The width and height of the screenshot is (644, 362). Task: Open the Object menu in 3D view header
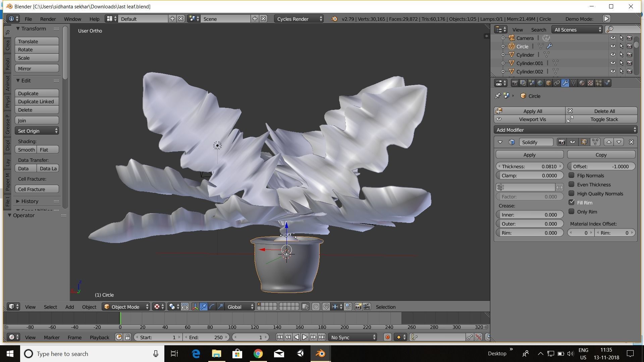pos(89,307)
